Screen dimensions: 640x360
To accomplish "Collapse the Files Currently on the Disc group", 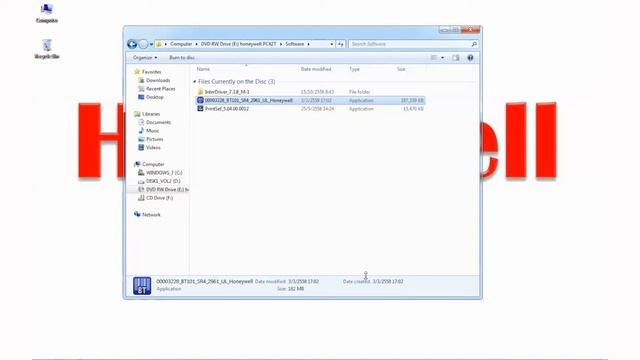I will (x=194, y=82).
